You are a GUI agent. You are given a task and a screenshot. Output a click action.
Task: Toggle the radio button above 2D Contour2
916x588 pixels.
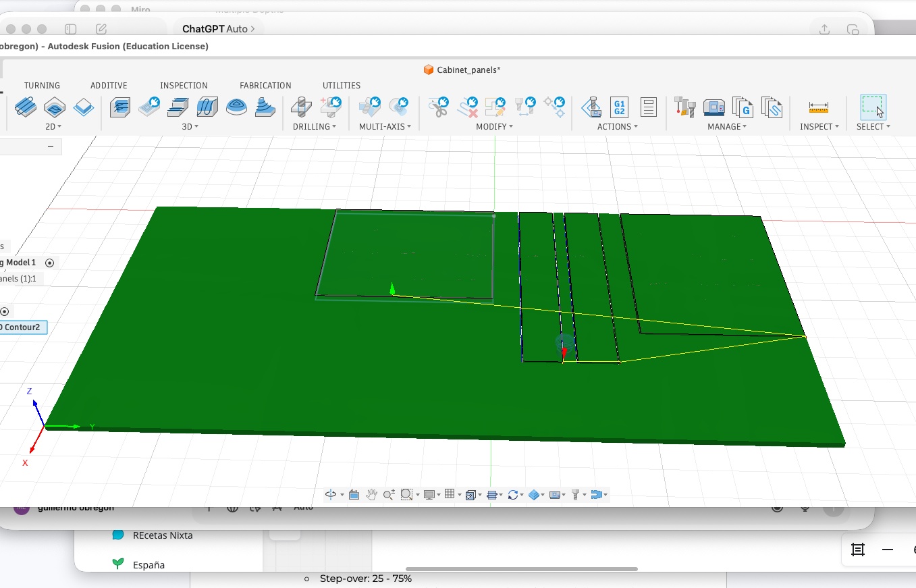[5, 311]
